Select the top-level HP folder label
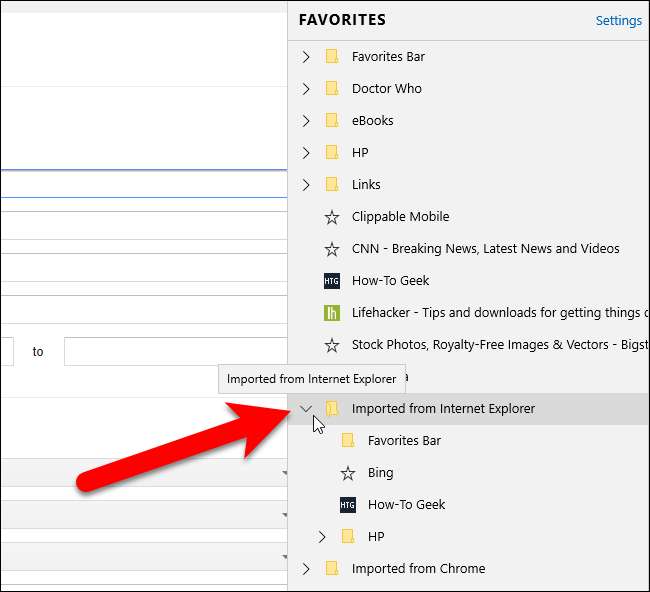 click(360, 153)
